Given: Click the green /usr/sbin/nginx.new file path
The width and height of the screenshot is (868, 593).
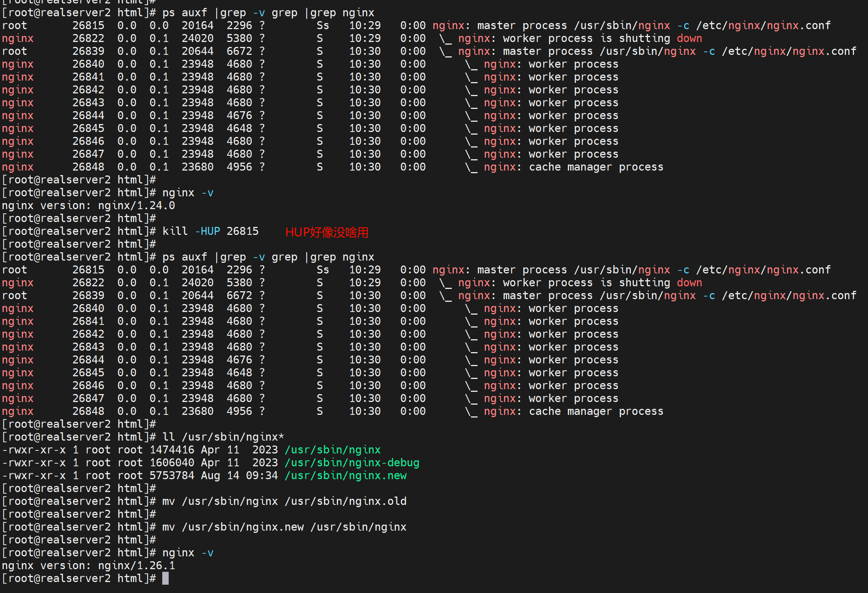Looking at the screenshot, I should click(345, 475).
